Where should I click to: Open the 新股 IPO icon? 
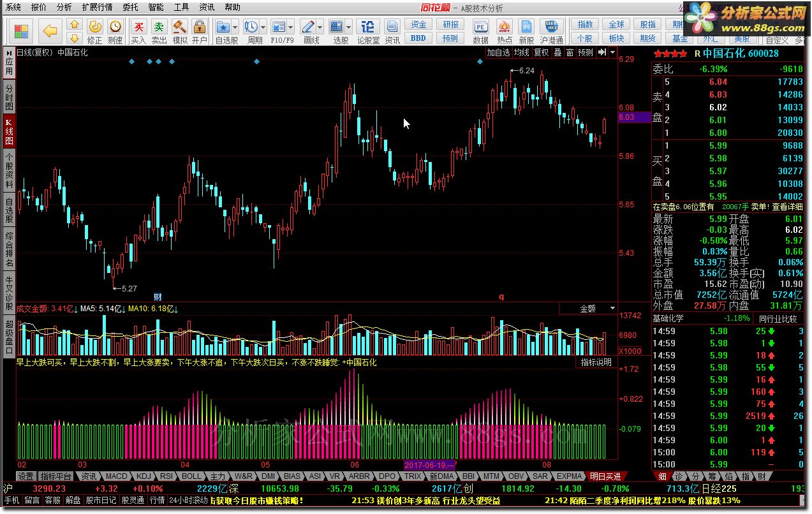coord(526,31)
